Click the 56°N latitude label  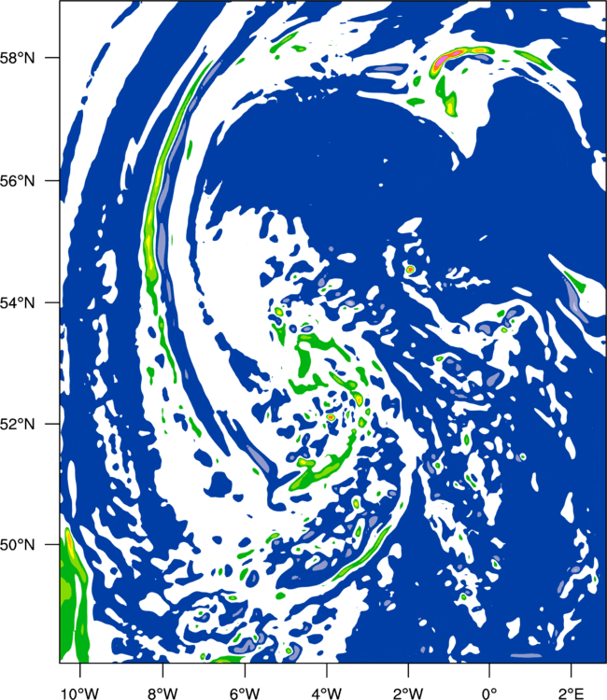pos(18,181)
